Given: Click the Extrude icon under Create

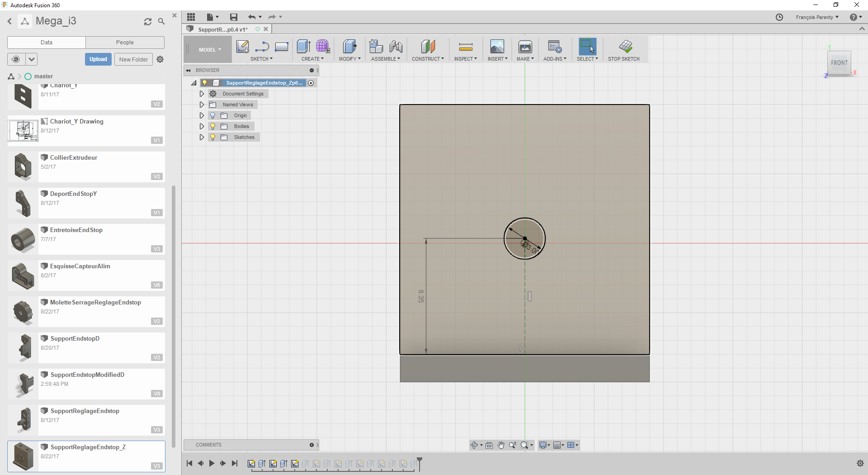Looking at the screenshot, I should 303,47.
